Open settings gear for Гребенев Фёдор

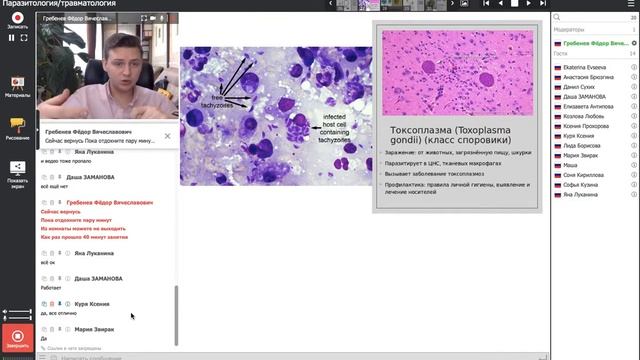click(634, 43)
